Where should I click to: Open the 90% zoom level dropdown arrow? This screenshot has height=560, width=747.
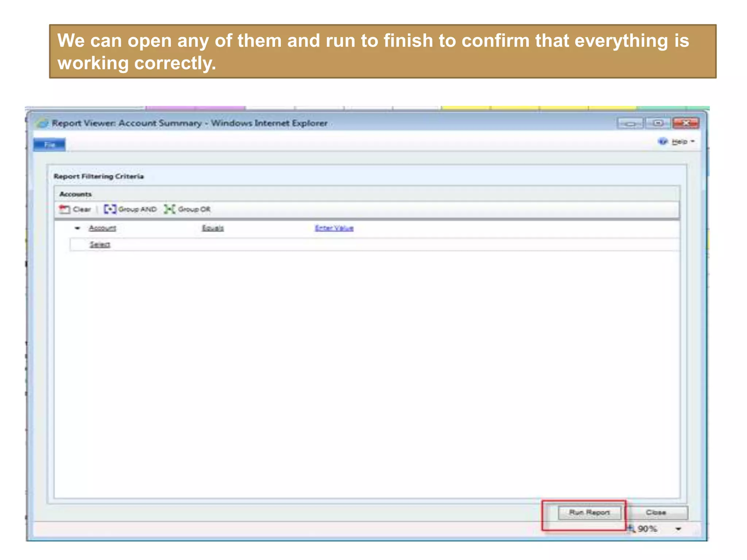(678, 529)
